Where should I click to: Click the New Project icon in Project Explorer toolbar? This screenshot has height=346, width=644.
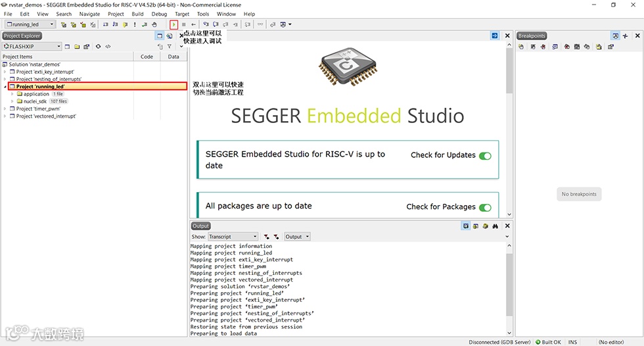[x=67, y=47]
